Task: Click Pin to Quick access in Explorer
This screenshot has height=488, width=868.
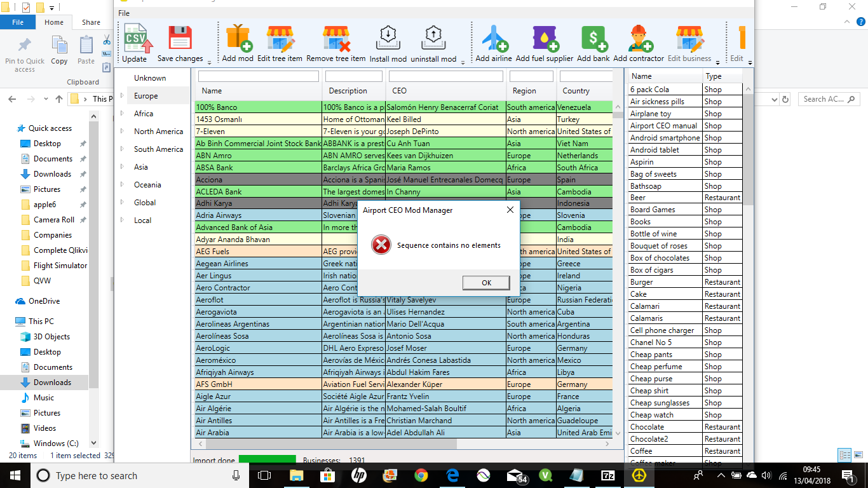Action: click(x=25, y=54)
